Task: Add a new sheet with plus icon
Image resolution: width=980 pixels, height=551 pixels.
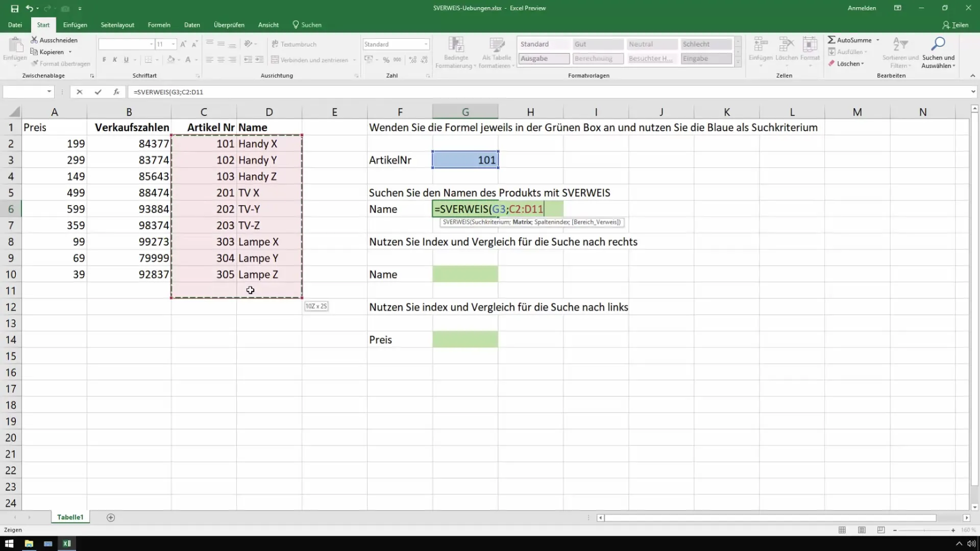Action: [x=111, y=517]
